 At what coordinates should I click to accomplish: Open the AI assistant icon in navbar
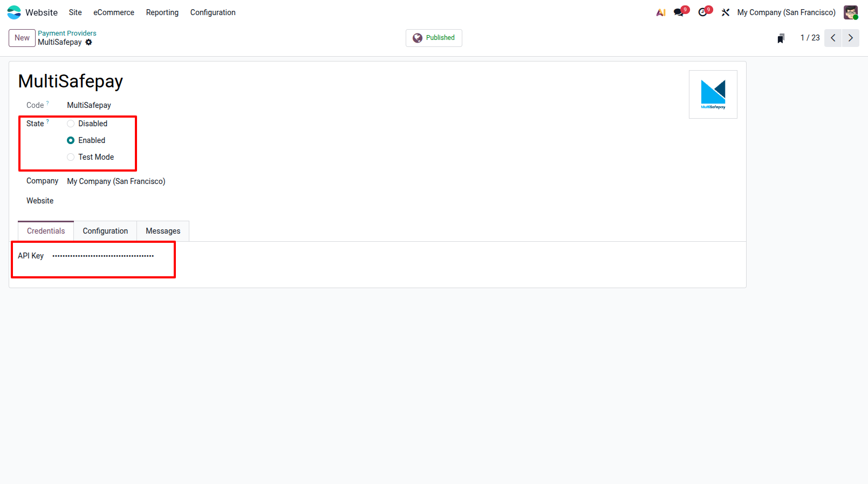click(x=661, y=12)
